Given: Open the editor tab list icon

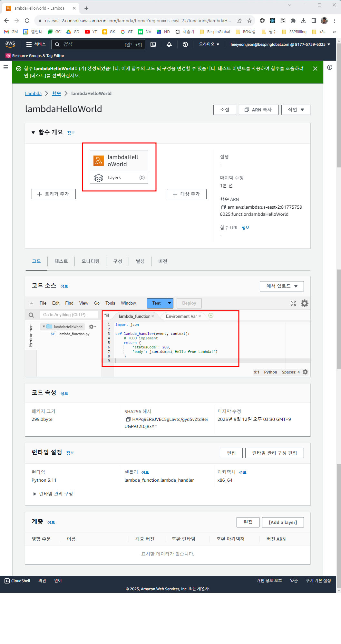Looking at the screenshot, I should coord(107,316).
